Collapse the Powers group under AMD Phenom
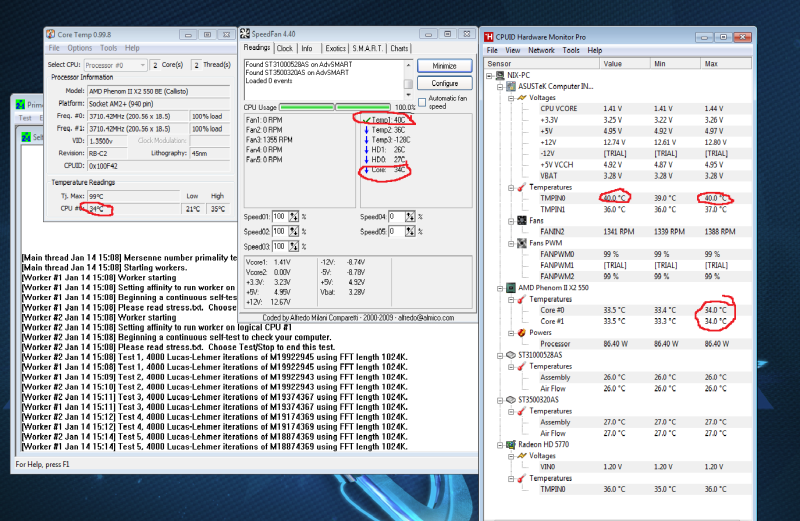This screenshot has width=800, height=521. click(x=511, y=333)
